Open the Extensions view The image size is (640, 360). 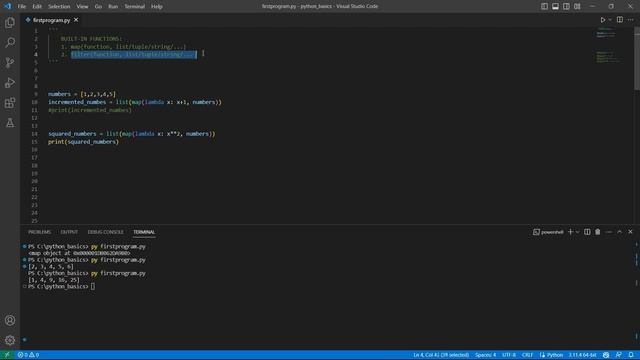[10, 102]
